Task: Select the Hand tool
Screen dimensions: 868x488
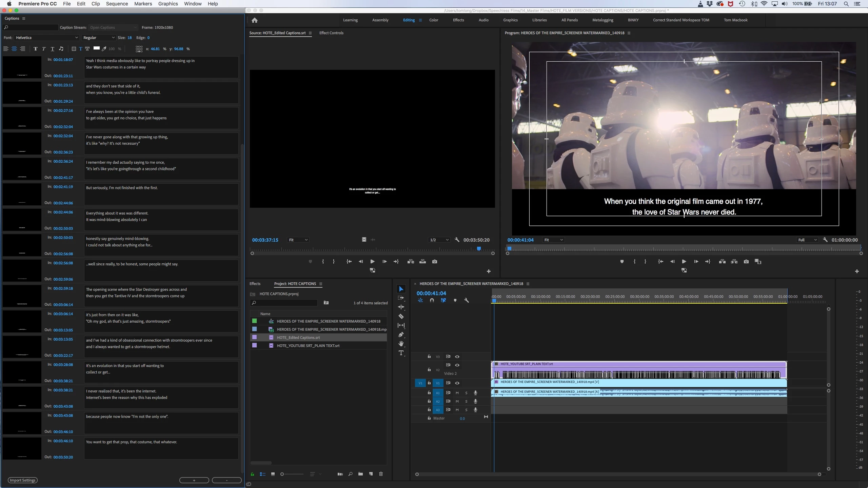Action: [401, 344]
